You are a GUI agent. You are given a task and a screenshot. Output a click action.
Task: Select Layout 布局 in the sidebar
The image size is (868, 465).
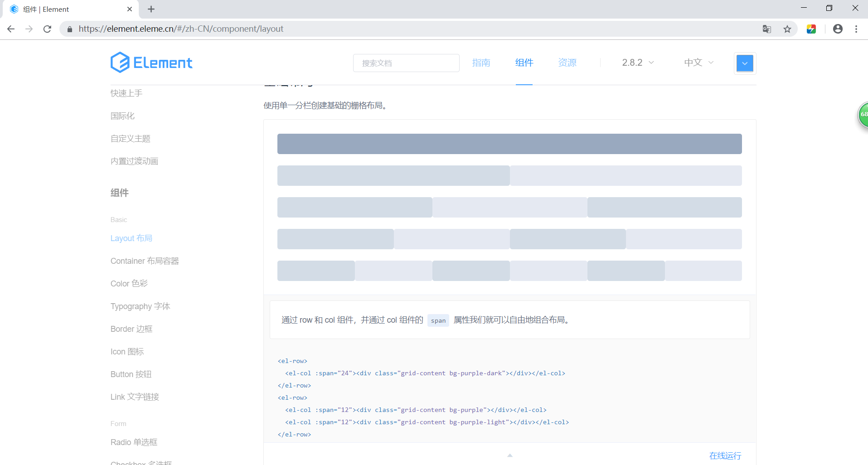tap(131, 238)
